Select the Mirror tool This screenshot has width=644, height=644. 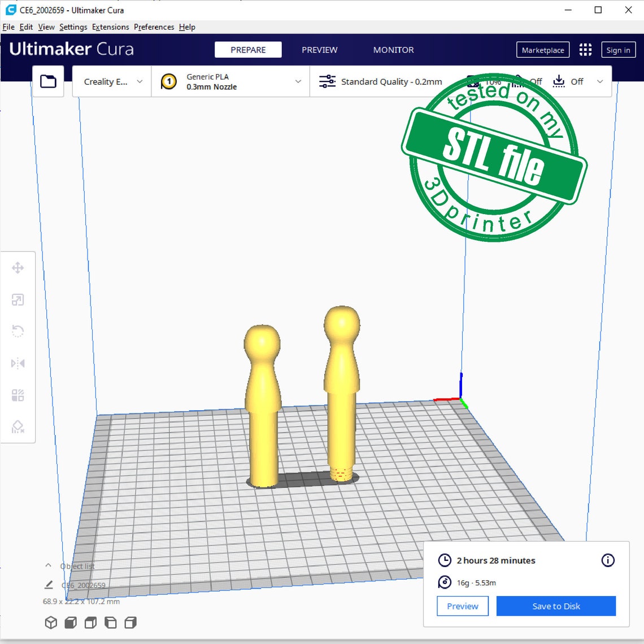coord(18,363)
